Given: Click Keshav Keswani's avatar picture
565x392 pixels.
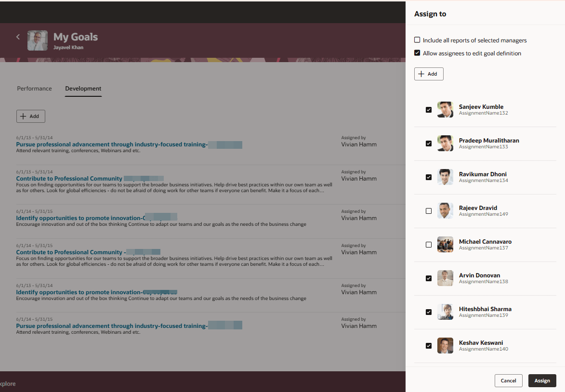Looking at the screenshot, I should coord(445,345).
